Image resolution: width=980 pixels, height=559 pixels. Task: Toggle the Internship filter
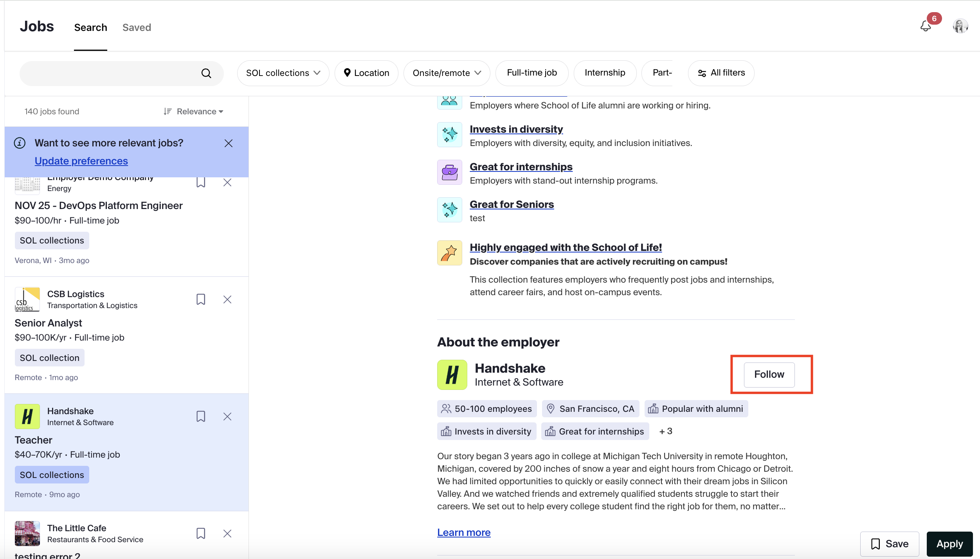point(605,73)
